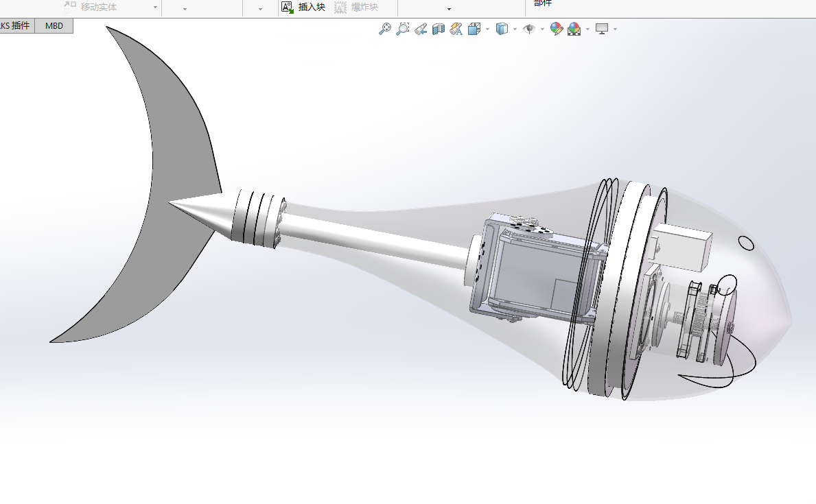Click the 插入块 button

click(x=303, y=7)
